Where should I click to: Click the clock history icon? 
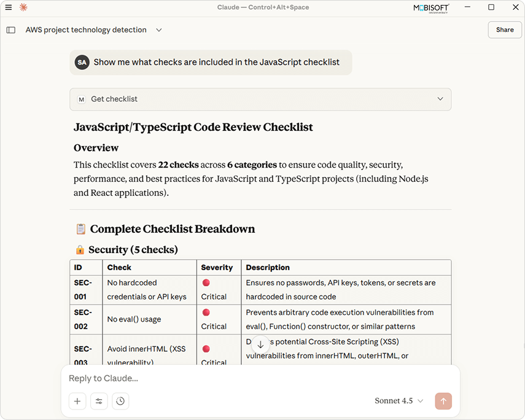click(120, 401)
